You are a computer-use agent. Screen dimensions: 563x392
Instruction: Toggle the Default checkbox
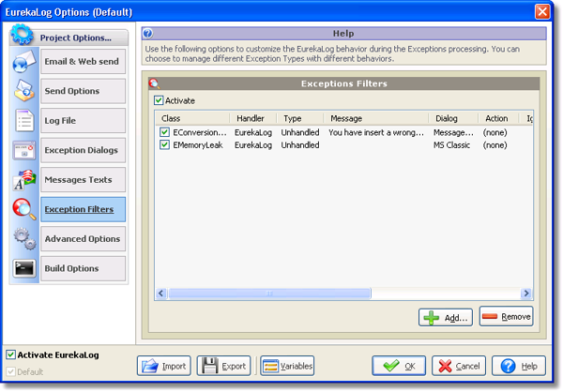click(x=10, y=371)
